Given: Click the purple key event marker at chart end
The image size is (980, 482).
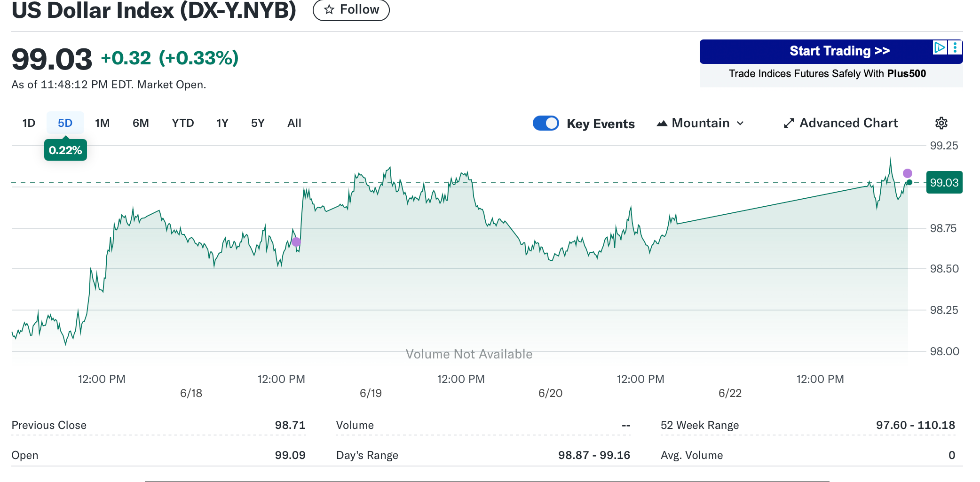Looking at the screenshot, I should (908, 173).
